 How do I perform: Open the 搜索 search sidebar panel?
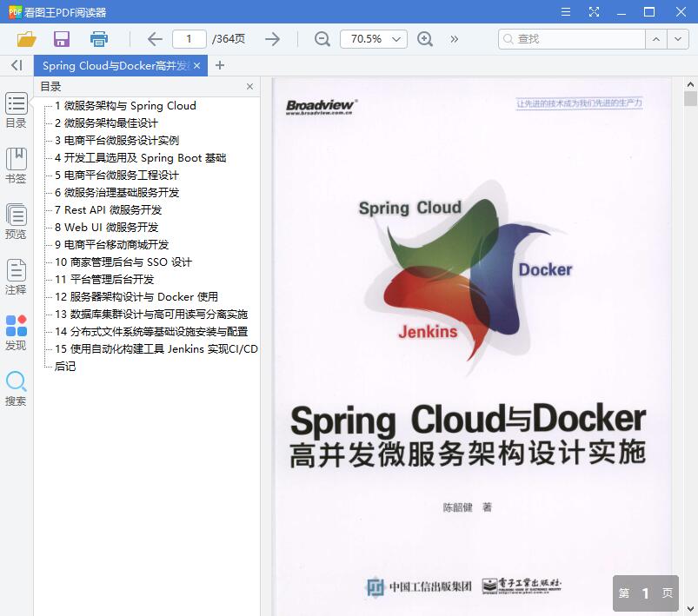pos(16,388)
